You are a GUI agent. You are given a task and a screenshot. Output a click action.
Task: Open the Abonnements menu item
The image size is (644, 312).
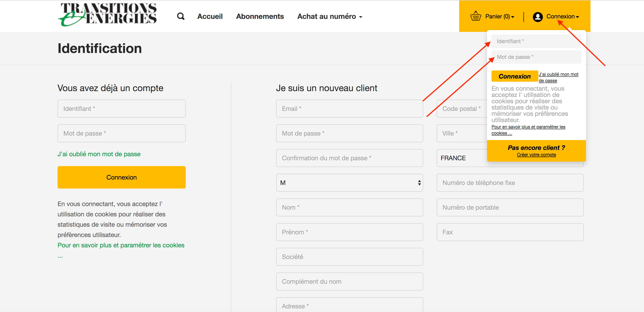[x=260, y=16]
